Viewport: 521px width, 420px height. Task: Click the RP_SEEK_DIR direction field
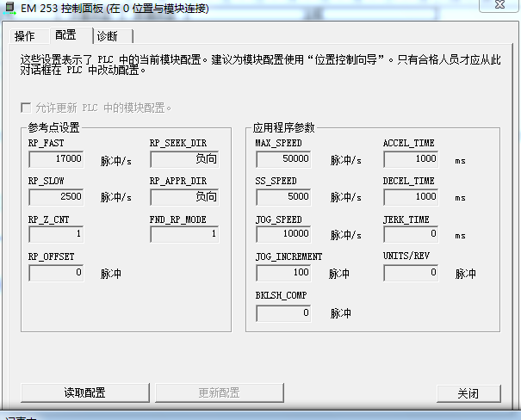(x=184, y=159)
